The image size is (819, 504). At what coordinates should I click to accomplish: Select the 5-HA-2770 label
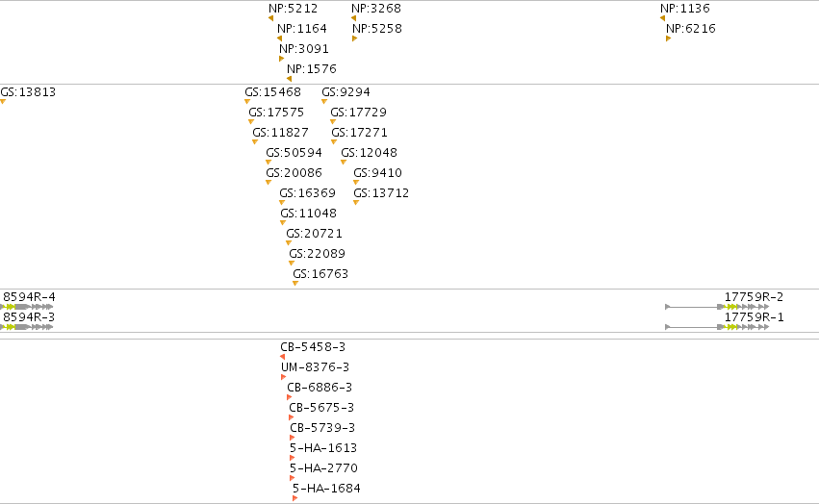coord(323,468)
